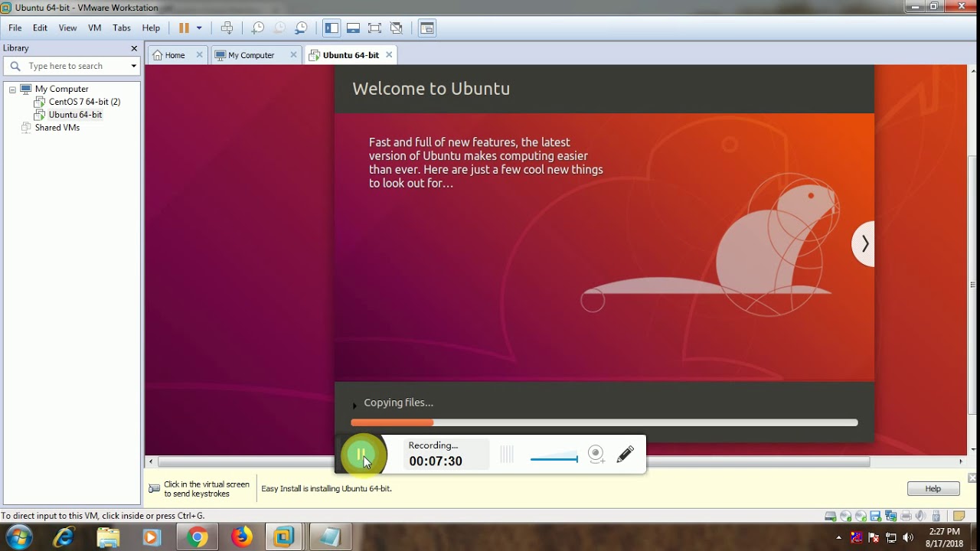Toggle the thumbnail bar view icon
The width and height of the screenshot is (980, 551).
[x=353, y=28]
